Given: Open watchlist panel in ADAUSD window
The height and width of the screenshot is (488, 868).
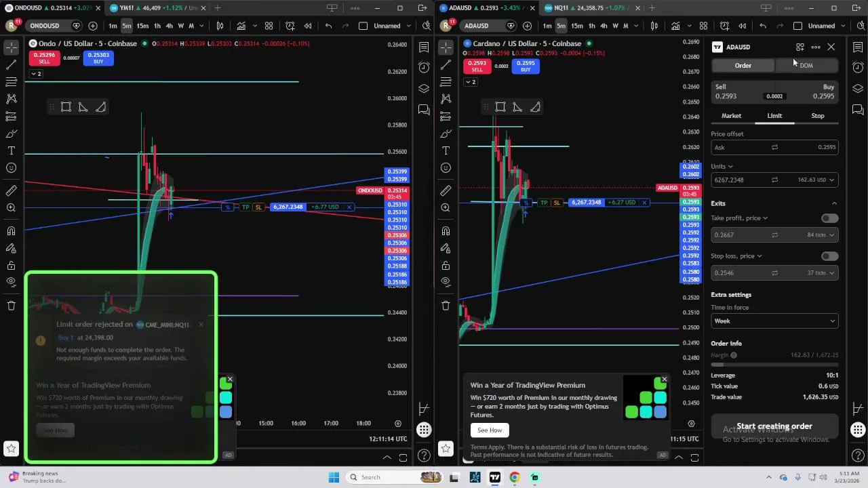Looking at the screenshot, I should 858,47.
